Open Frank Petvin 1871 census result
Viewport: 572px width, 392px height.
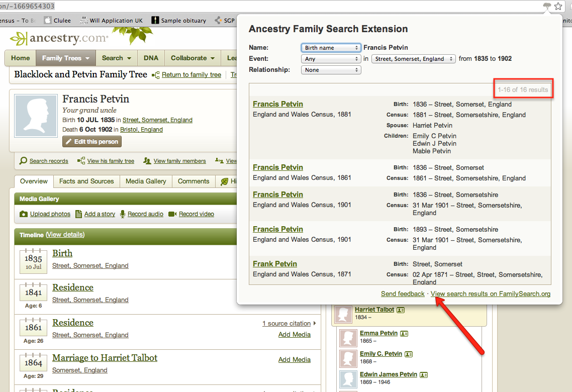(275, 264)
